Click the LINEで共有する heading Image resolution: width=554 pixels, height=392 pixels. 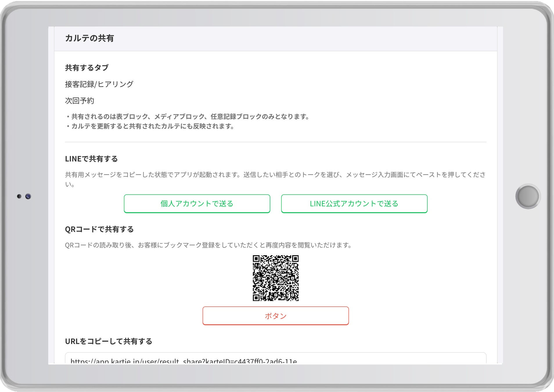point(91,159)
